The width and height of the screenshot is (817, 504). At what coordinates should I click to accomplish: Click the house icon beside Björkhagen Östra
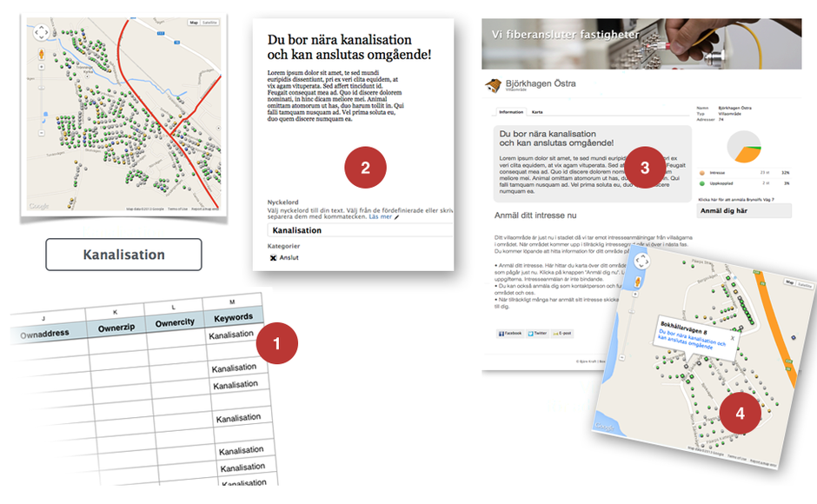coord(493,85)
